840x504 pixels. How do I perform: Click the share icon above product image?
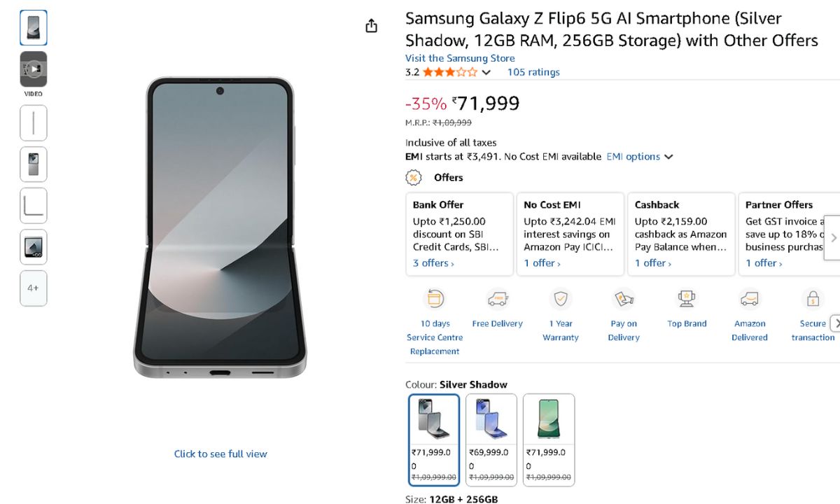371,26
